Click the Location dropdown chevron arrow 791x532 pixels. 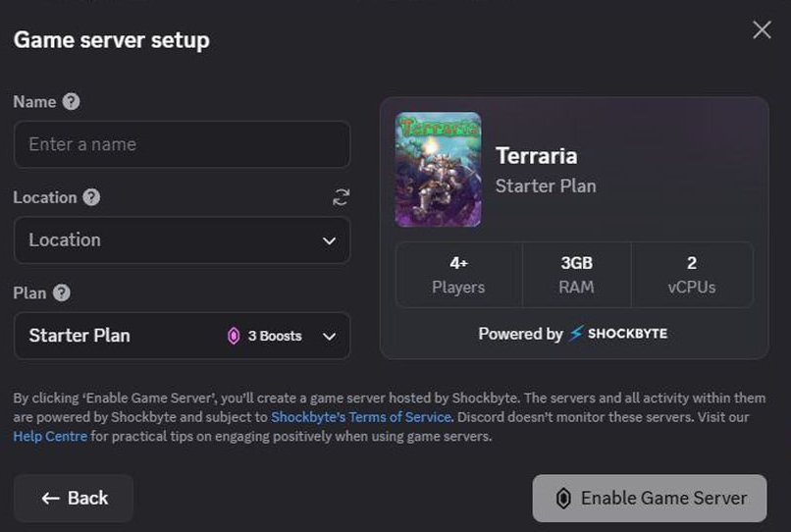point(330,240)
